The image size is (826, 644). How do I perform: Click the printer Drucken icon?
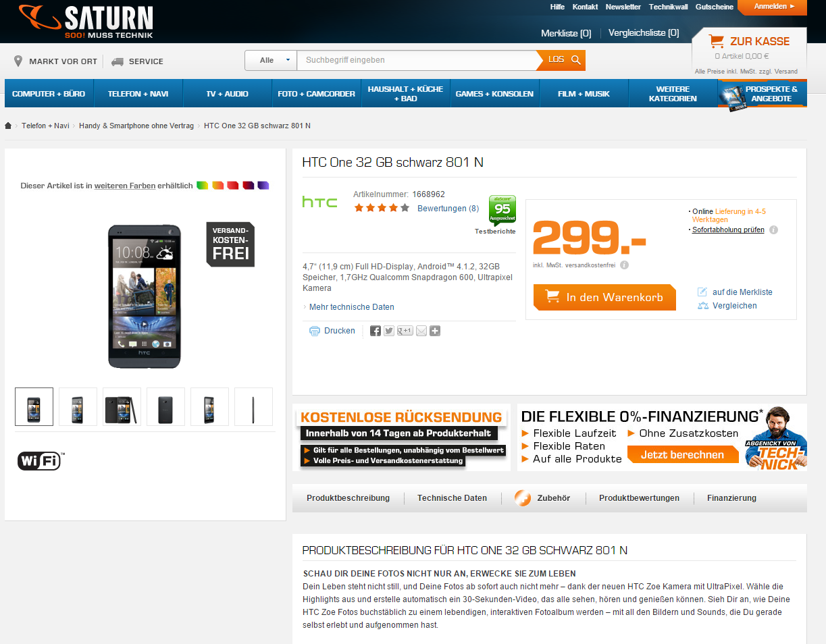(315, 331)
